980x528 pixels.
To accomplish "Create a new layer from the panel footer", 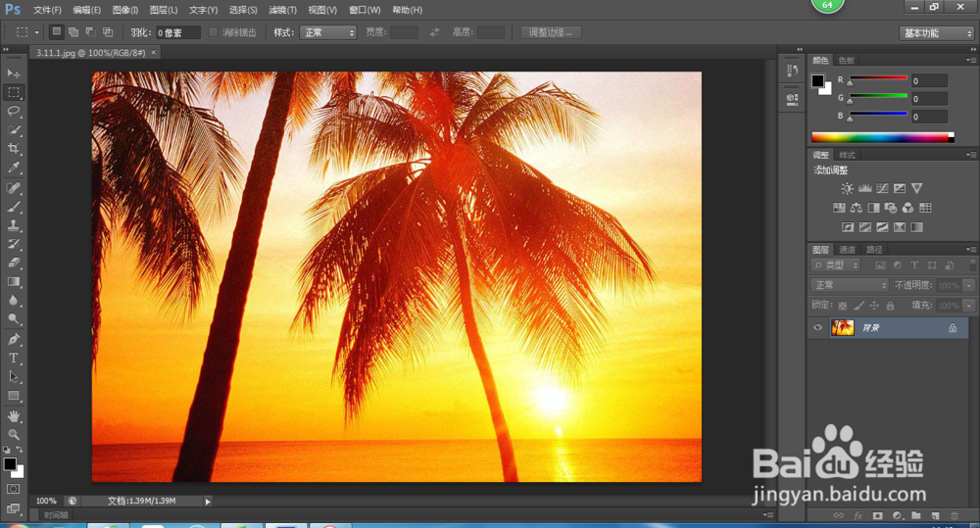I will pos(935,515).
